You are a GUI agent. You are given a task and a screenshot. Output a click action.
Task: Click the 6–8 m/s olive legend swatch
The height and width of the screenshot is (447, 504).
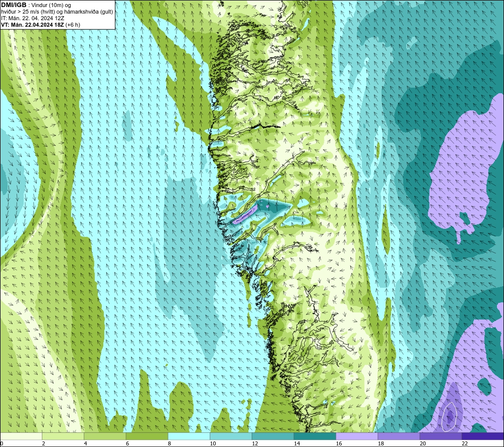tap(147, 436)
